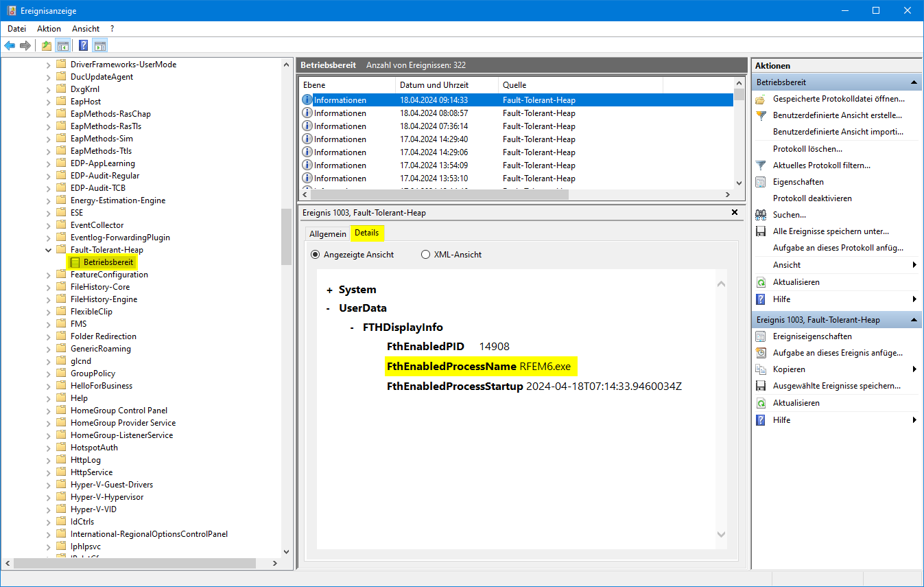Expand the Hyper-V-Hypervisor tree node
Screen dimensions: 924x587
48,497
